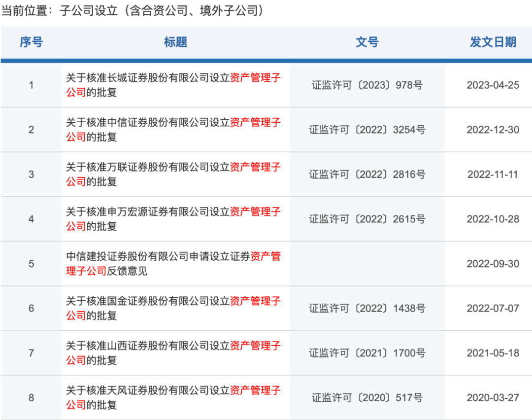Click the date 2021-05-18
The image size is (532, 420).
pos(493,353)
